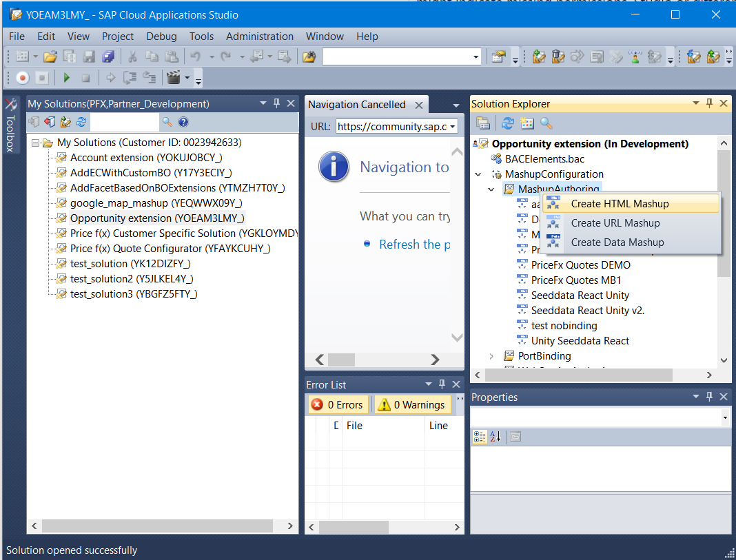
Task: Select Create HTML Mashup from context menu
Action: point(620,204)
